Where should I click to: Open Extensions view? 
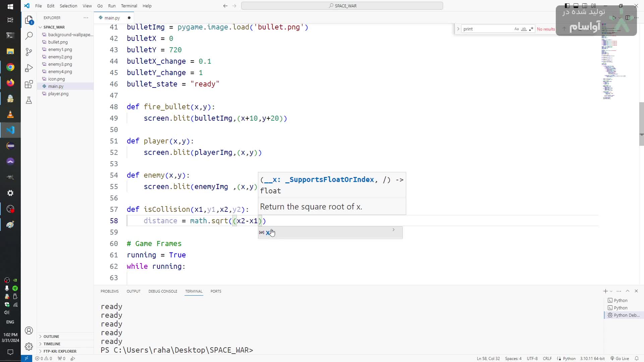(x=29, y=84)
